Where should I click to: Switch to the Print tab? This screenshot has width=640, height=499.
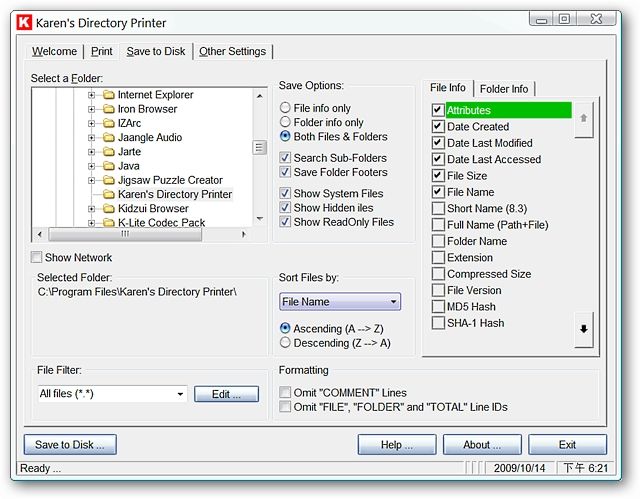101,51
